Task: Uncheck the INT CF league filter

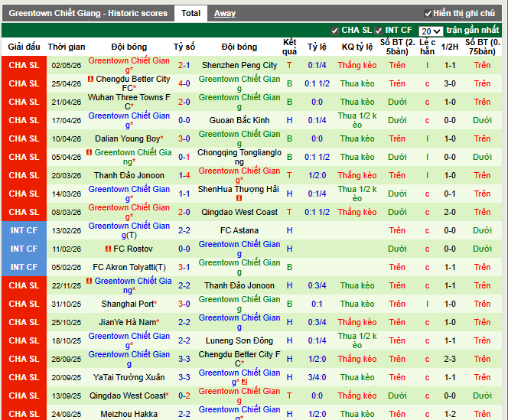Action: pos(378,31)
